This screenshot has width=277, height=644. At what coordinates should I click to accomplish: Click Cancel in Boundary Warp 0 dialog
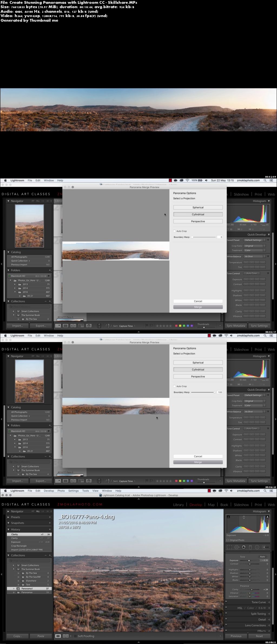pos(198,301)
